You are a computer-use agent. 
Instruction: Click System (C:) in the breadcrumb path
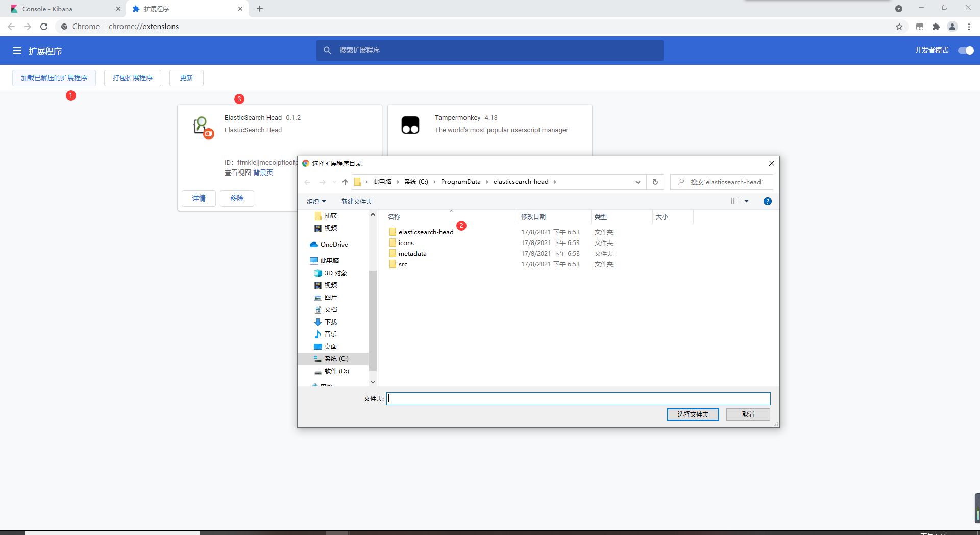(x=416, y=182)
